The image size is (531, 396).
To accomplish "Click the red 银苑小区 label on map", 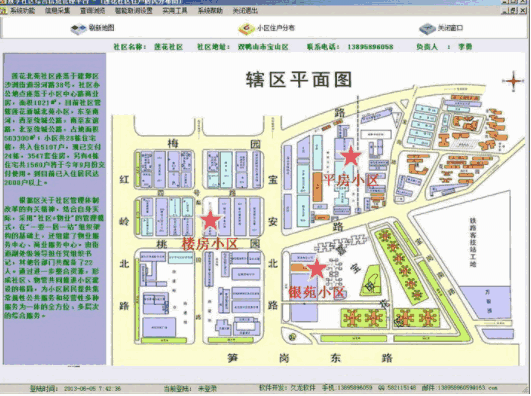I will pos(317,292).
